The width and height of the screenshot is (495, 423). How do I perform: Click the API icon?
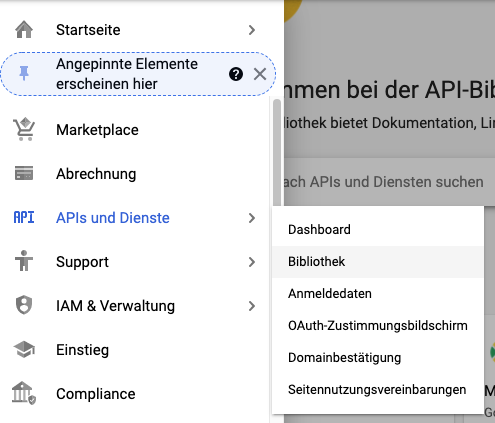pos(24,218)
